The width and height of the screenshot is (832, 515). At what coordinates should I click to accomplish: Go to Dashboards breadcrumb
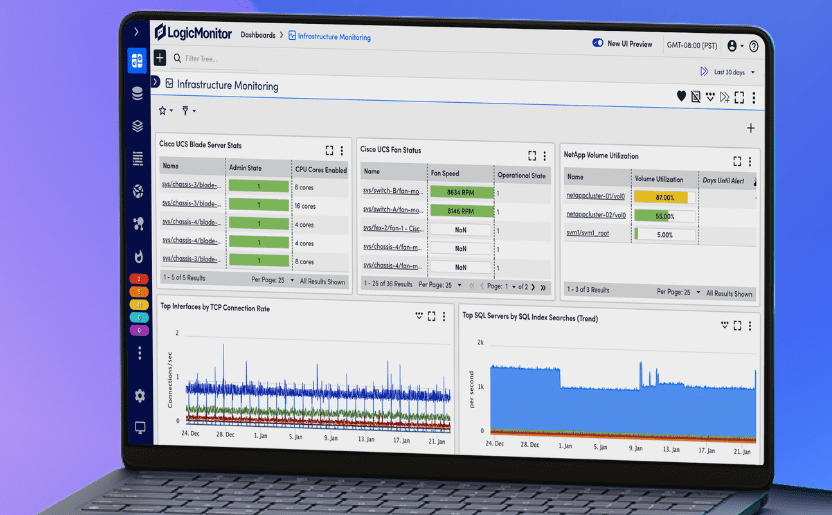click(258, 35)
